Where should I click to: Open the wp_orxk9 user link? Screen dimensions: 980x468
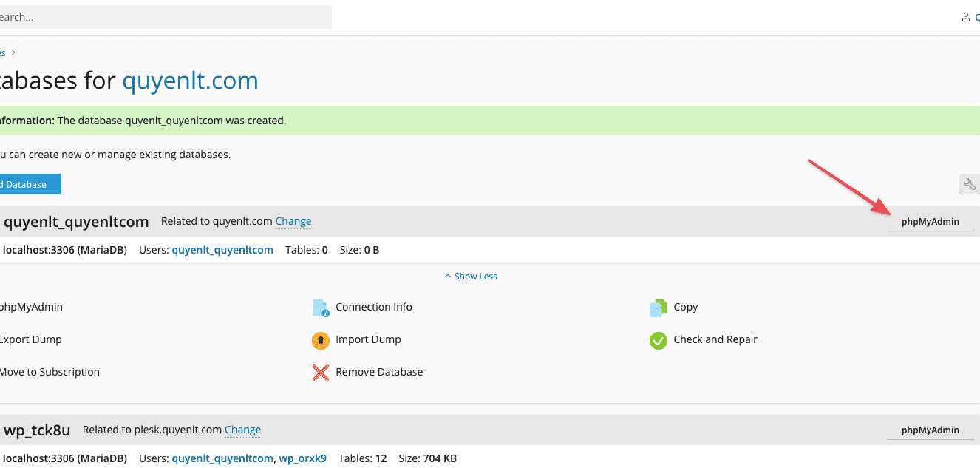click(302, 458)
